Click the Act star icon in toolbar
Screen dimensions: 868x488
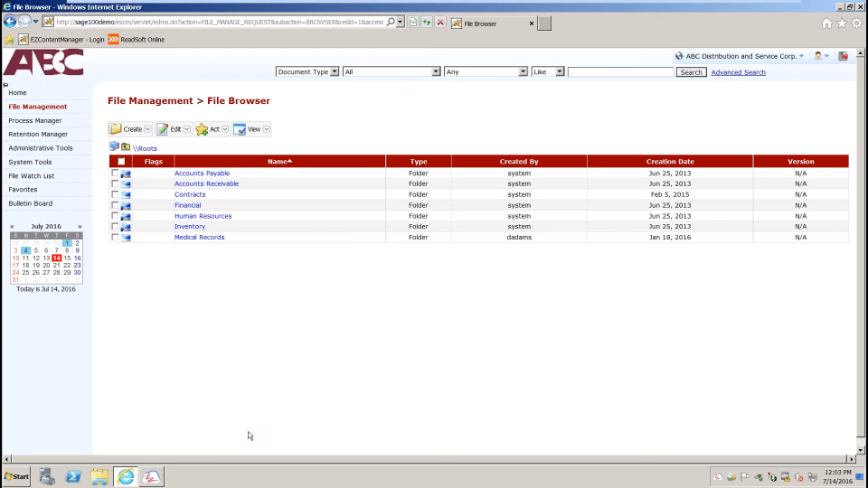tap(202, 129)
